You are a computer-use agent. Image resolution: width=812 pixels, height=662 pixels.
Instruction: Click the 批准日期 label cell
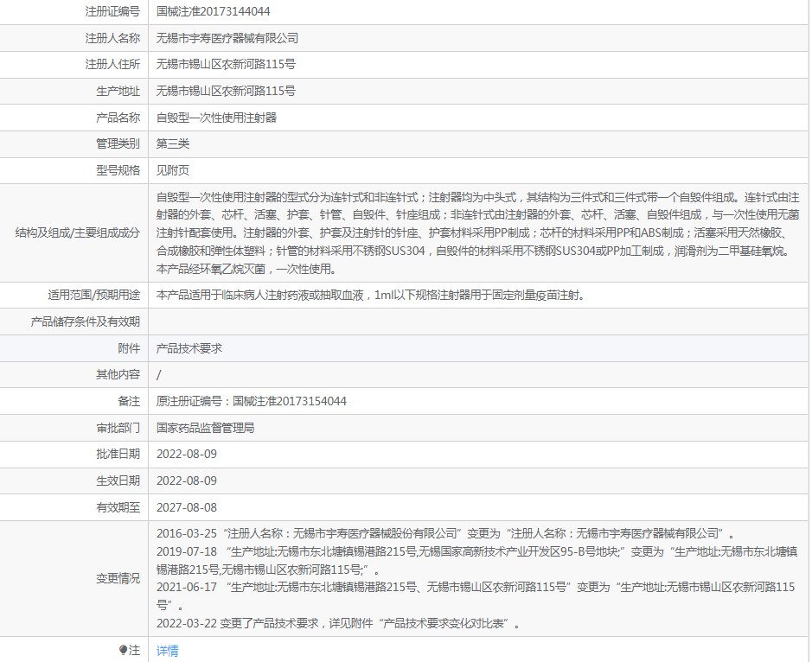[74, 455]
